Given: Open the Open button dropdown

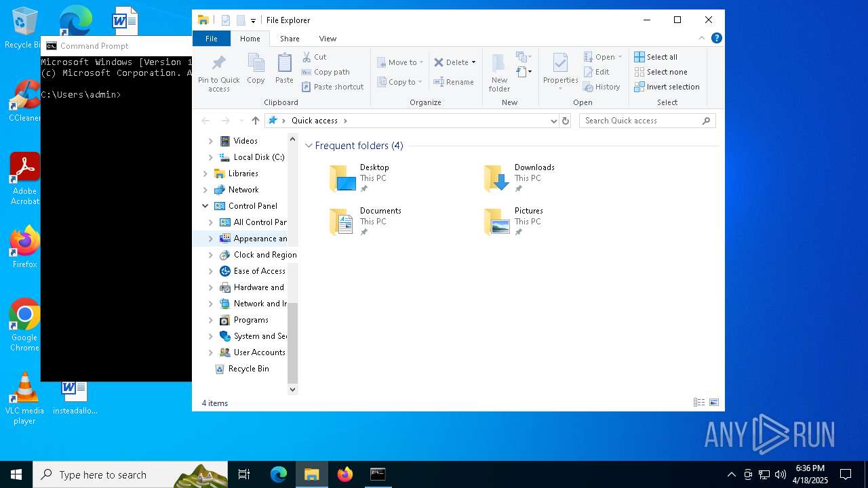Looking at the screenshot, I should tap(620, 57).
